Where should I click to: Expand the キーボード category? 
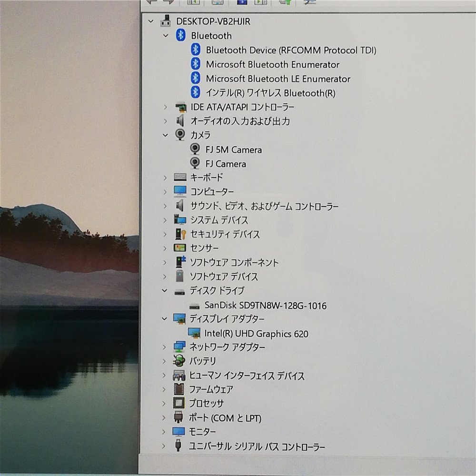tap(165, 178)
